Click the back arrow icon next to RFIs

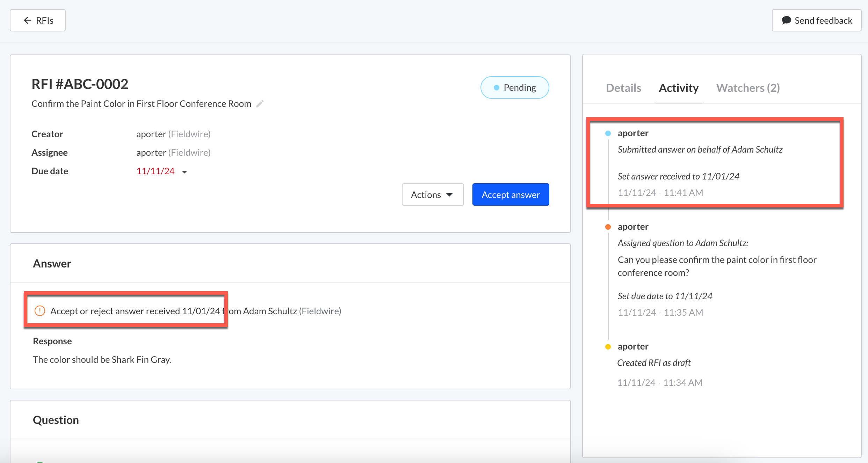pos(28,20)
